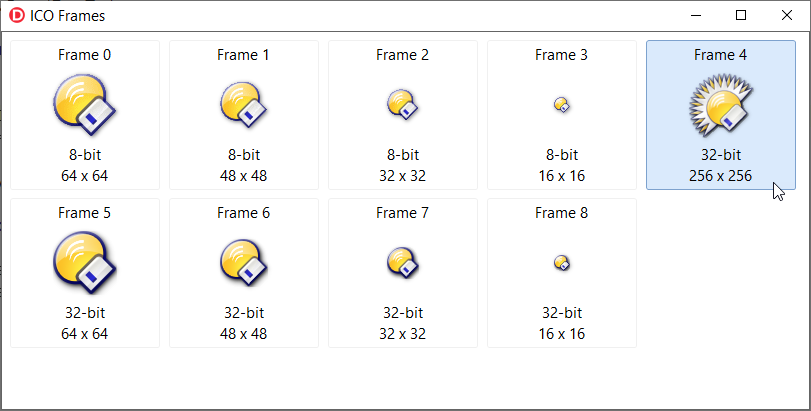The width and height of the screenshot is (811, 411).
Task: Click "48 x 48" under Frame 6
Action: point(244,334)
